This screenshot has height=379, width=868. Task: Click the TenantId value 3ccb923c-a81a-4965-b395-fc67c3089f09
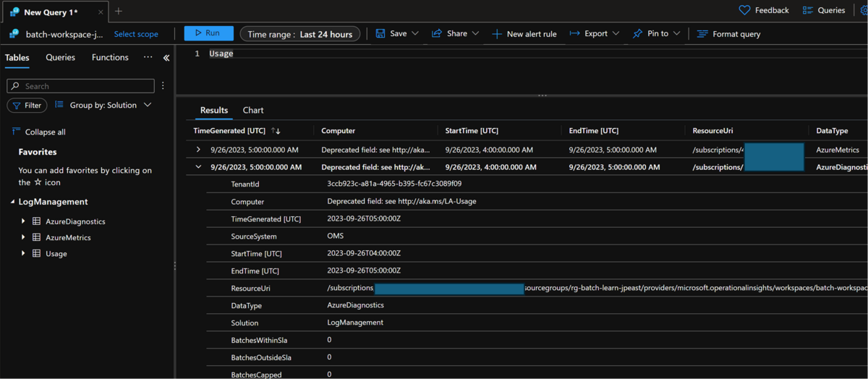pos(394,184)
